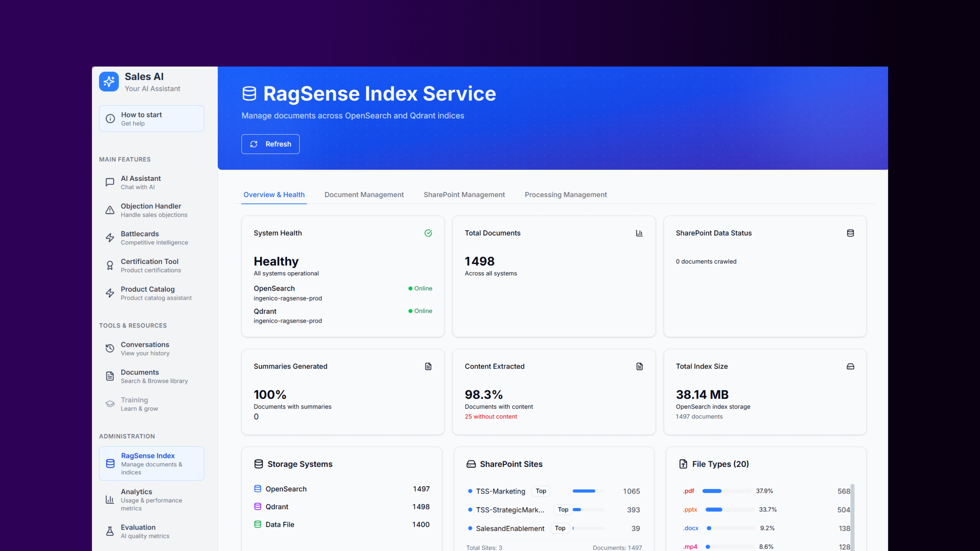Click the Total Documents chart icon

[x=639, y=233]
